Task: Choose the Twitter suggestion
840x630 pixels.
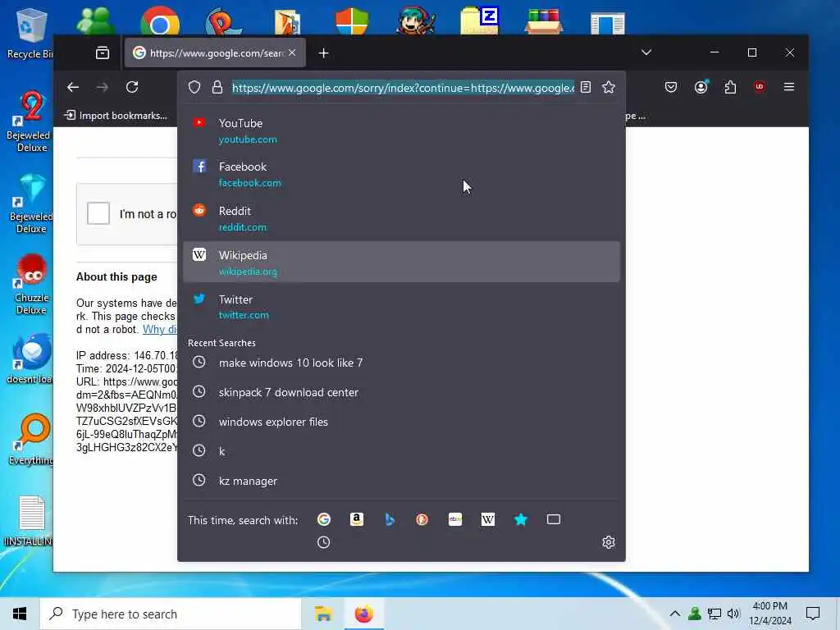Action: [x=401, y=306]
